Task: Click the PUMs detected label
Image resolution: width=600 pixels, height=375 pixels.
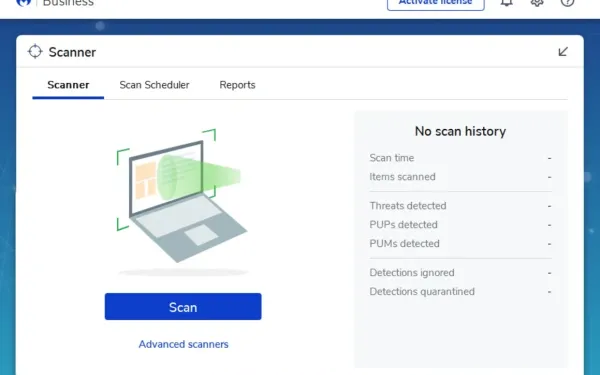Action: click(404, 244)
